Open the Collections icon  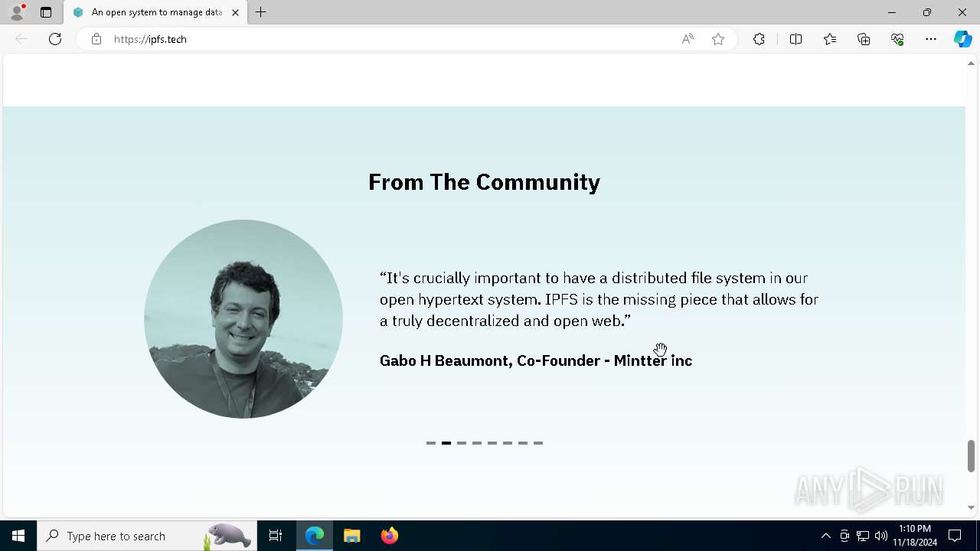point(864,39)
